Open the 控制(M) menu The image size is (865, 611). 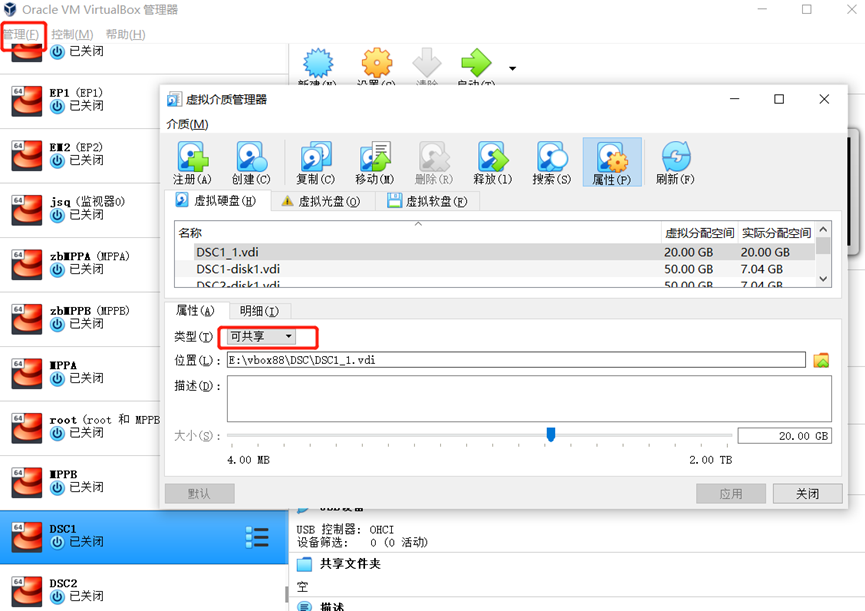[x=72, y=34]
